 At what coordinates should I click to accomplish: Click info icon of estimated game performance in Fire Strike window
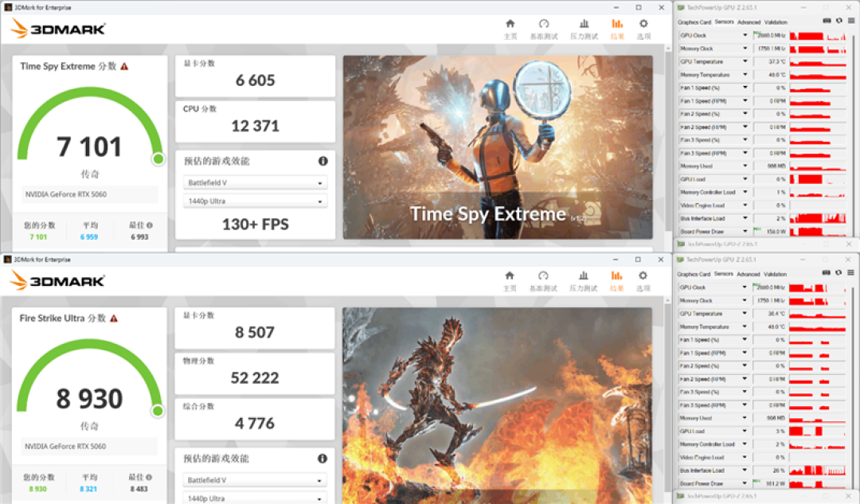point(322,458)
